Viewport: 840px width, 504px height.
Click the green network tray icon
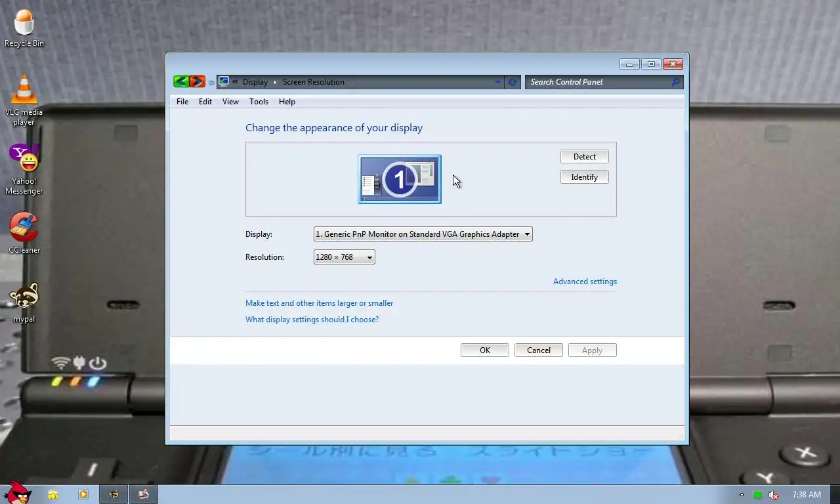point(758,495)
